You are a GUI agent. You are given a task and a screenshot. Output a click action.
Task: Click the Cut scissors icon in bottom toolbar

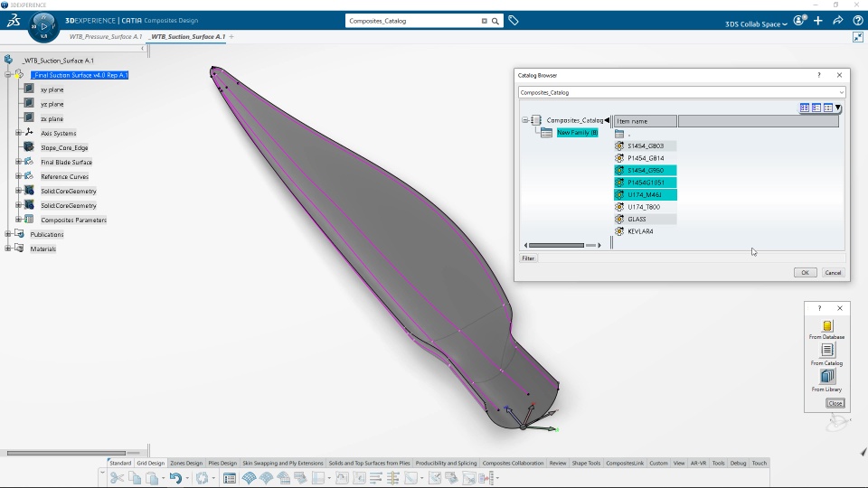click(x=117, y=478)
